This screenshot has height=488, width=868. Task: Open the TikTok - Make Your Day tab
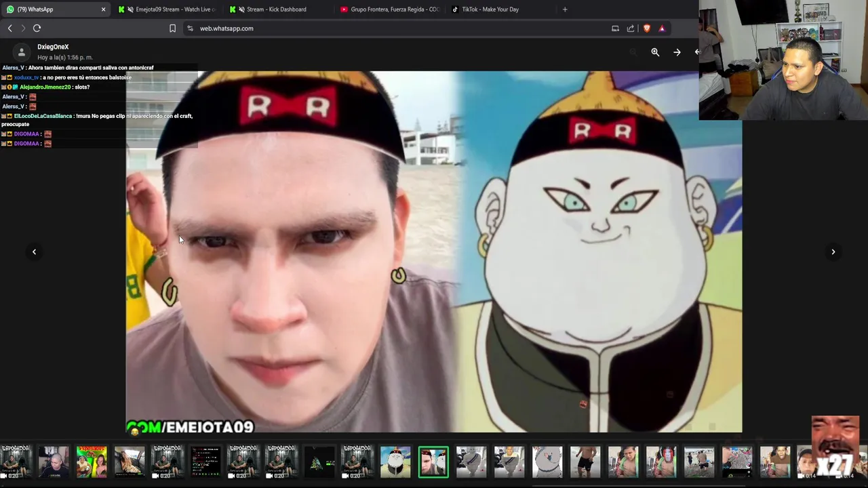click(500, 9)
